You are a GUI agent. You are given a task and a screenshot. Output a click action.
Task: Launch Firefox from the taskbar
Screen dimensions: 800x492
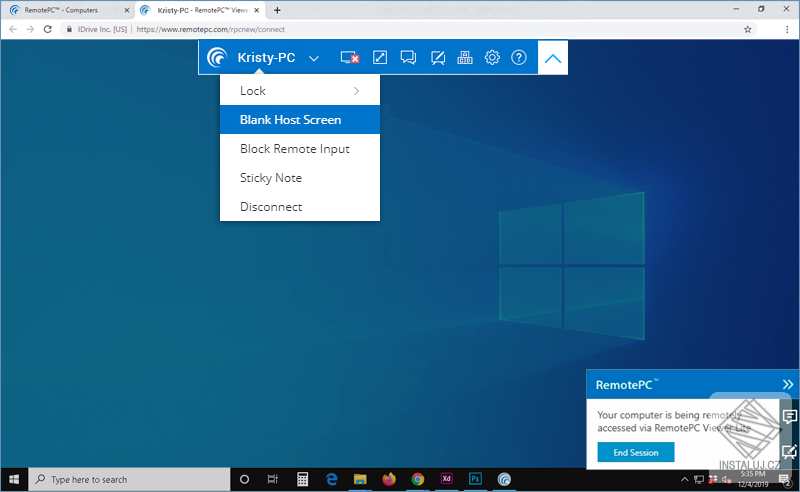389,479
